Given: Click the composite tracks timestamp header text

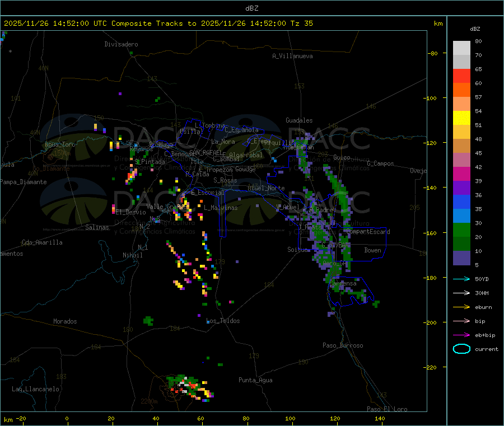Looking at the screenshot, I should point(158,24).
